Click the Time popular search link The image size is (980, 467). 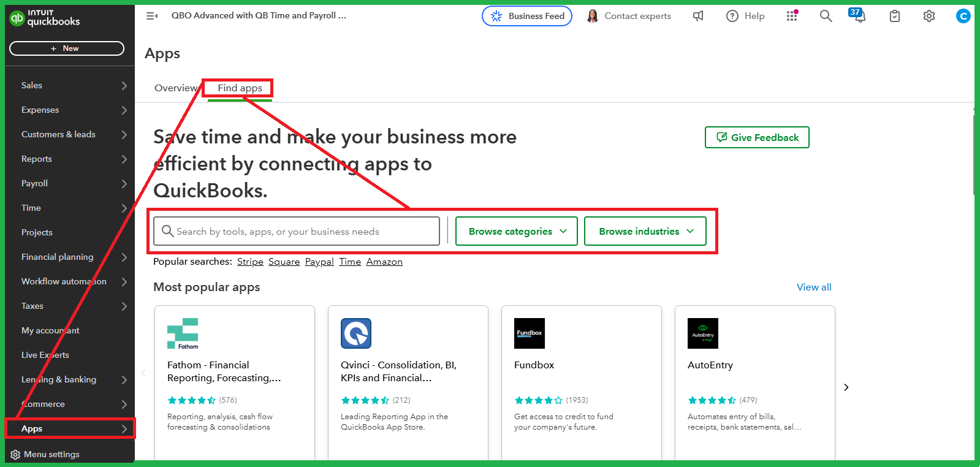click(350, 262)
